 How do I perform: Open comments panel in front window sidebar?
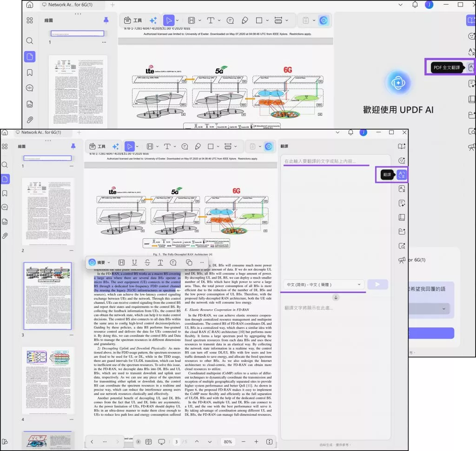pos(5,207)
